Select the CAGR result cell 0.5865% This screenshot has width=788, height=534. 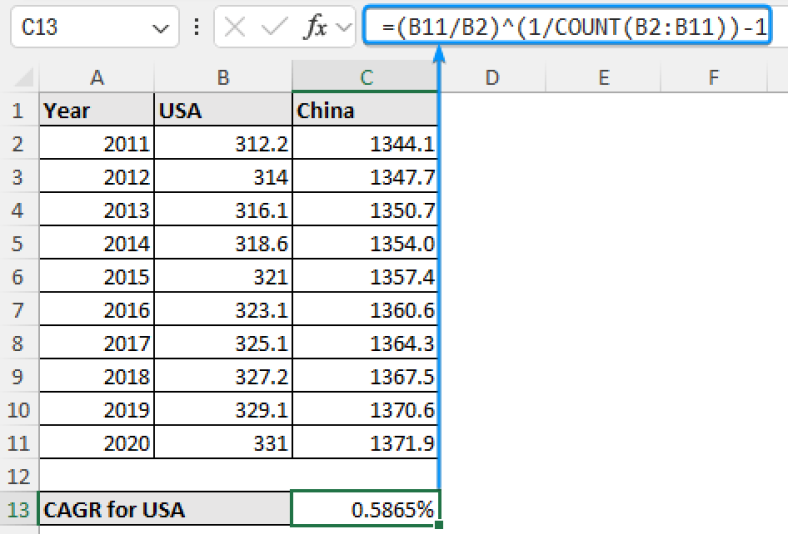pos(365,509)
